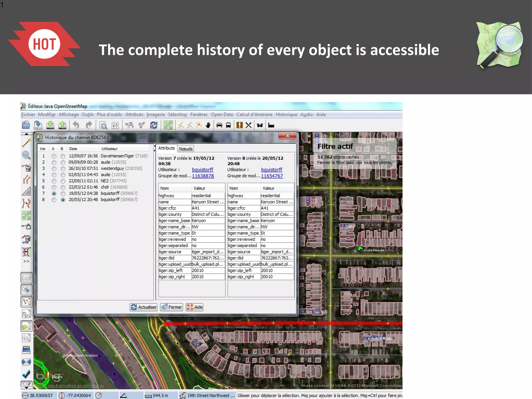This screenshot has width=532, height=399.
Task: Open the Fichier menu
Action: point(28,115)
